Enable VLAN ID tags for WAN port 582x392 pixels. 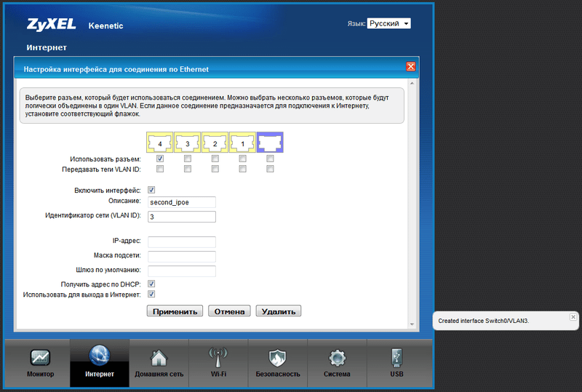(x=270, y=169)
